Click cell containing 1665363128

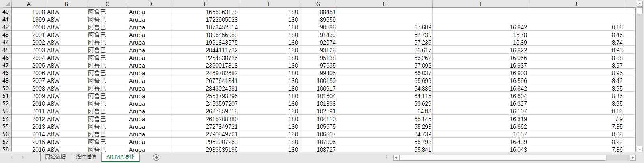coord(205,12)
